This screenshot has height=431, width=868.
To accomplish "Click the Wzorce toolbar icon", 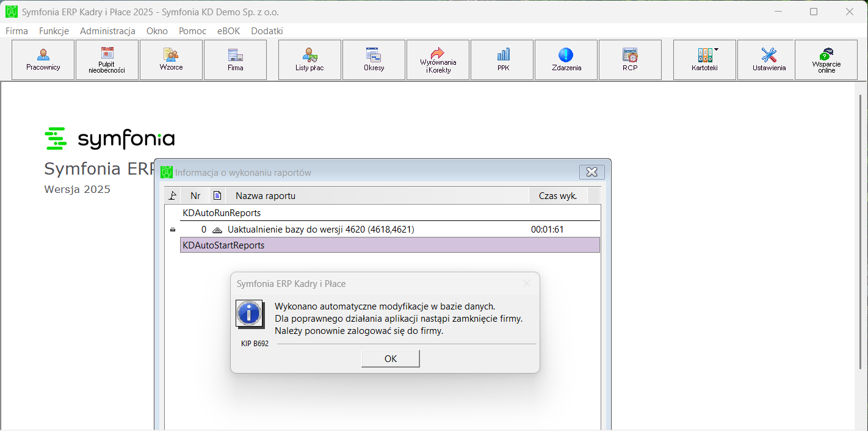I will [x=172, y=60].
